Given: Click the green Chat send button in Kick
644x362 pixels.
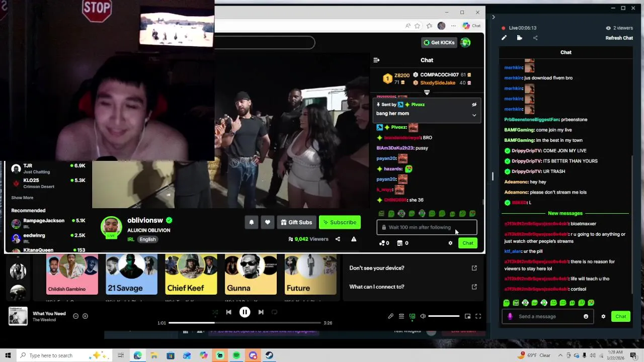Looking at the screenshot, I should point(468,243).
